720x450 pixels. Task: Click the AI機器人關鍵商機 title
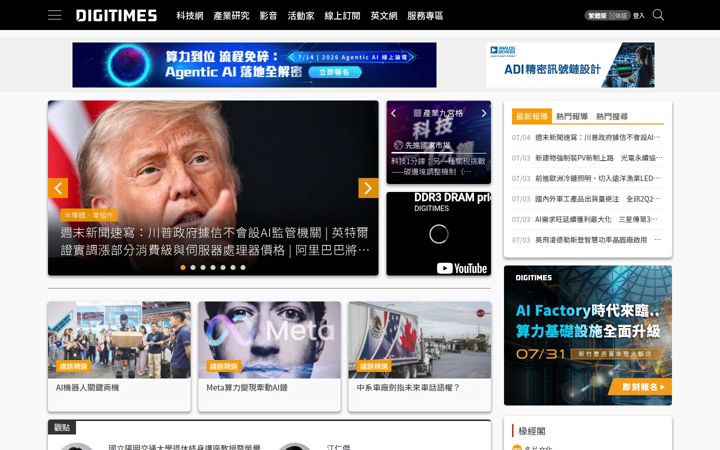(87, 388)
